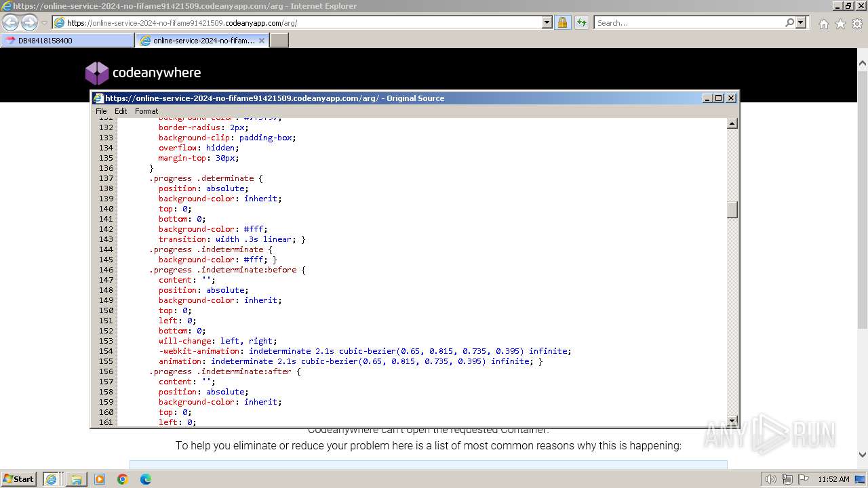Screen dimensions: 868x488
Task: Click line 153 'will-change: left, right;'
Action: pyautogui.click(x=218, y=341)
